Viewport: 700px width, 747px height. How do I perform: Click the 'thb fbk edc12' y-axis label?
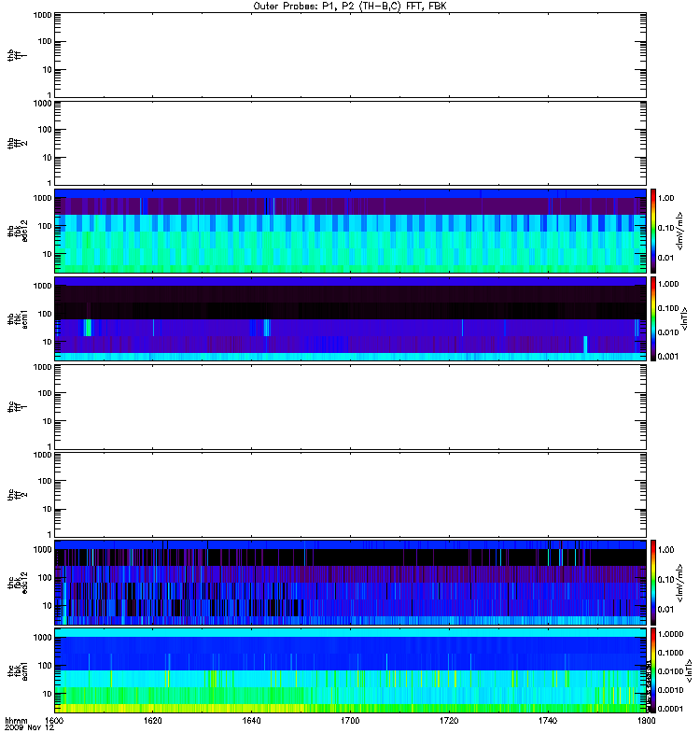[18, 231]
